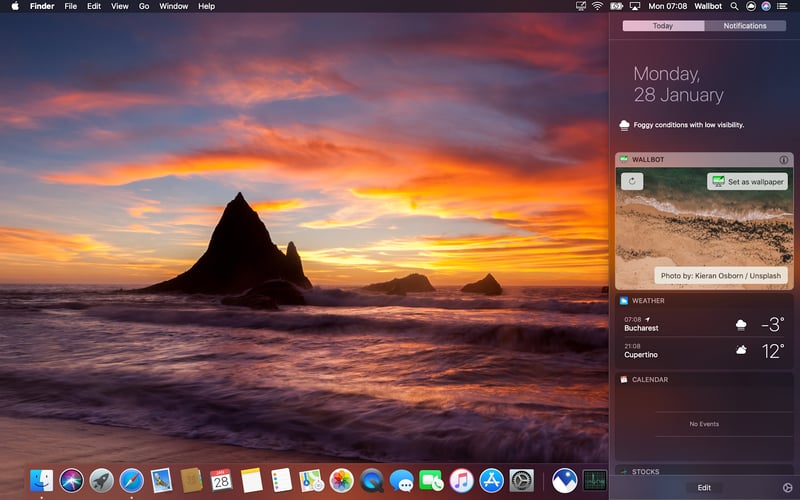Image resolution: width=800 pixels, height=500 pixels.
Task: Toggle Notification Center menu bar icon
Action: point(782,6)
